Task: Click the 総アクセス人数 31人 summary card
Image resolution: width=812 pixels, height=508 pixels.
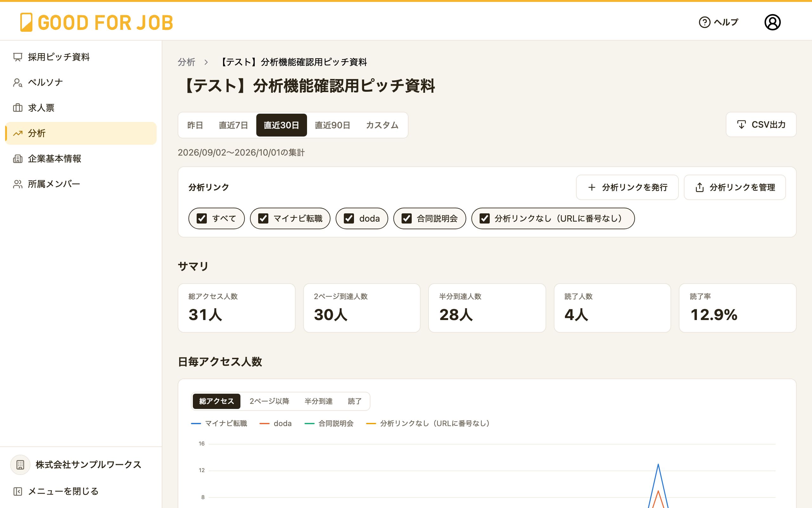Action: 237,308
